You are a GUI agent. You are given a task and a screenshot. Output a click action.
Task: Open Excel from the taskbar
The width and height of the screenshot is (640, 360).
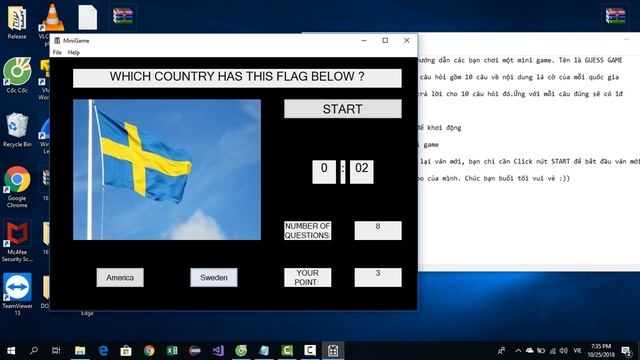pos(172,351)
